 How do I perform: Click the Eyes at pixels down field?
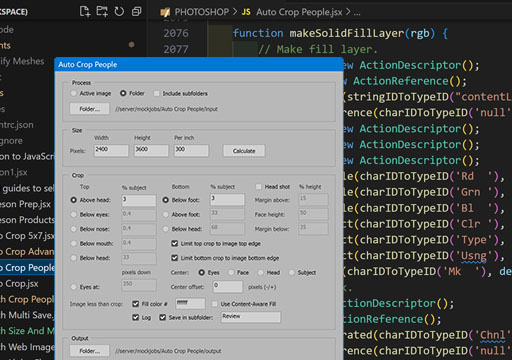139,285
